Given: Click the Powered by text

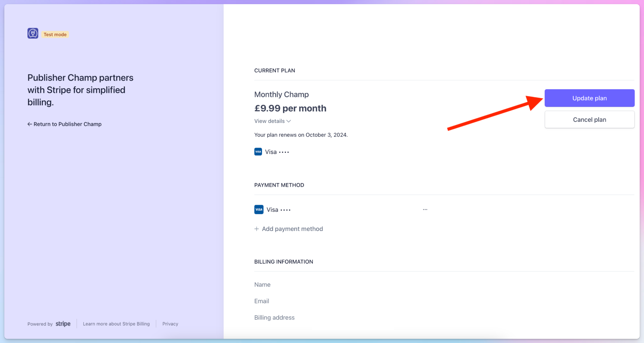Looking at the screenshot, I should pos(40,324).
